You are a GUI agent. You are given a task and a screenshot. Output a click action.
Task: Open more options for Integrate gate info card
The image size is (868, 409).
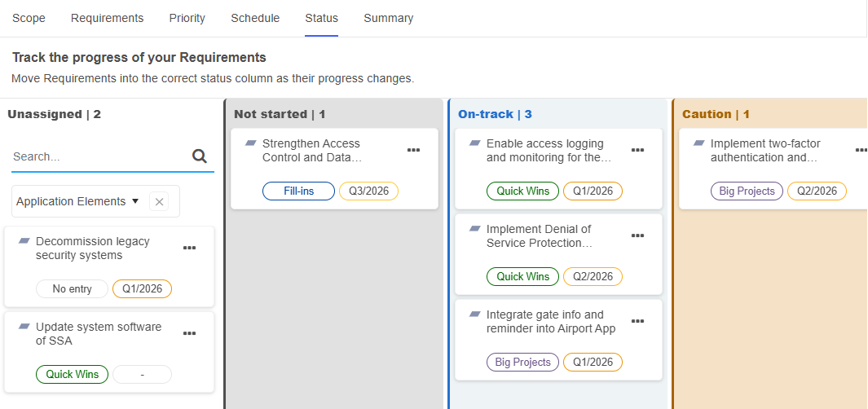pyautogui.click(x=638, y=321)
